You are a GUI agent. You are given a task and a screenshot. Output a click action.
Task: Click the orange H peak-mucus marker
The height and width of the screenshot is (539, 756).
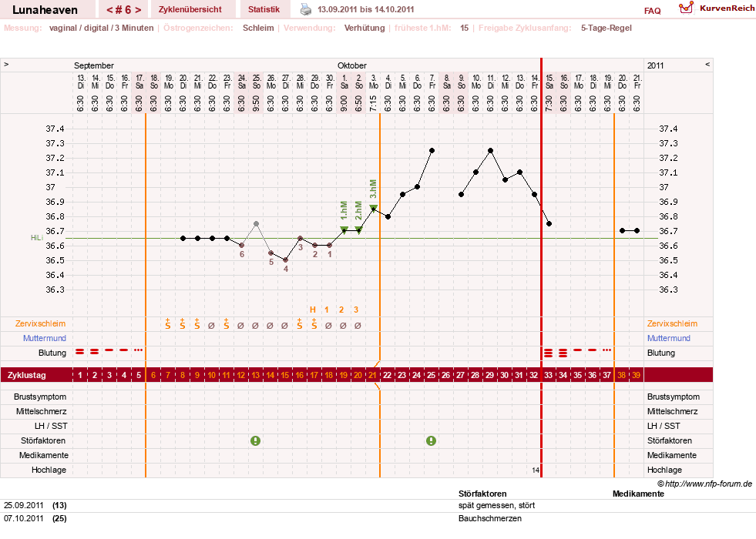[312, 310]
